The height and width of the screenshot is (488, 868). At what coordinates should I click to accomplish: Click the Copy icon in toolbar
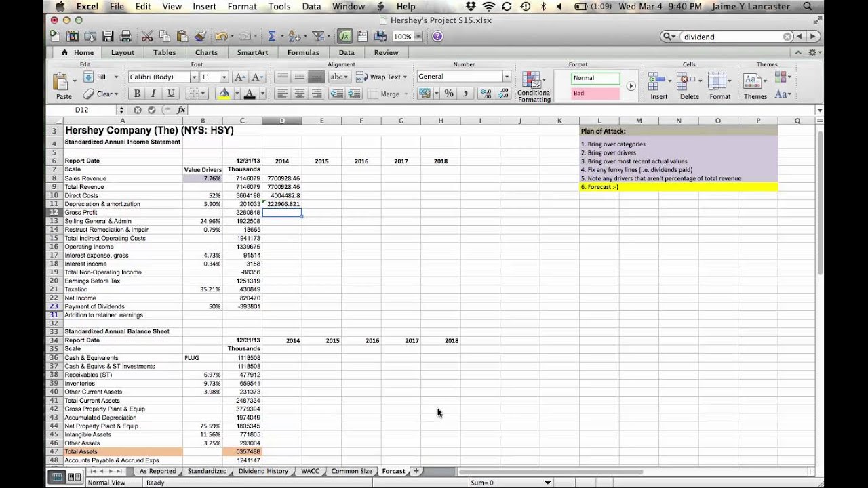click(165, 36)
